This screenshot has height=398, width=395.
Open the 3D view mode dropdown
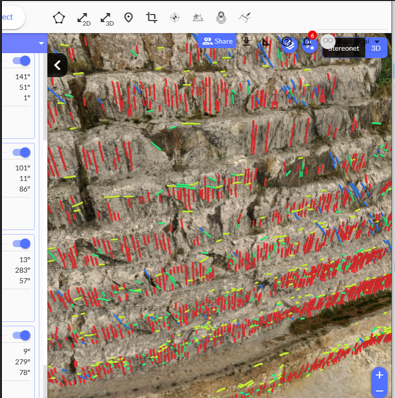pos(376,47)
